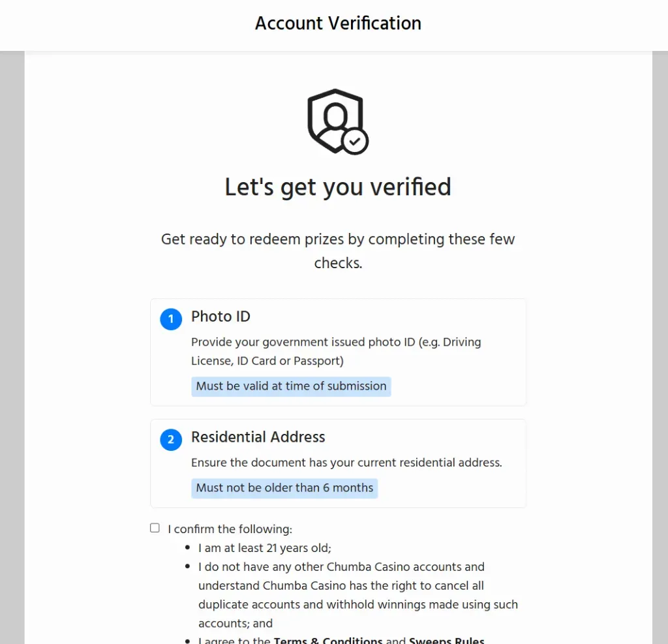This screenshot has width=668, height=644.
Task: Click the 'Must not be older than 6 months' badge
Action: click(x=284, y=487)
